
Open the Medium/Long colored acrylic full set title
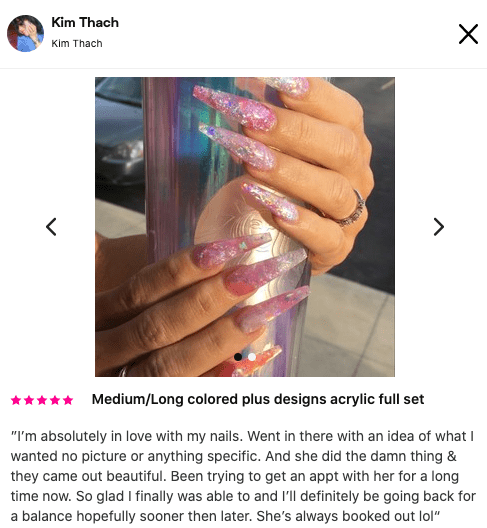[258, 399]
